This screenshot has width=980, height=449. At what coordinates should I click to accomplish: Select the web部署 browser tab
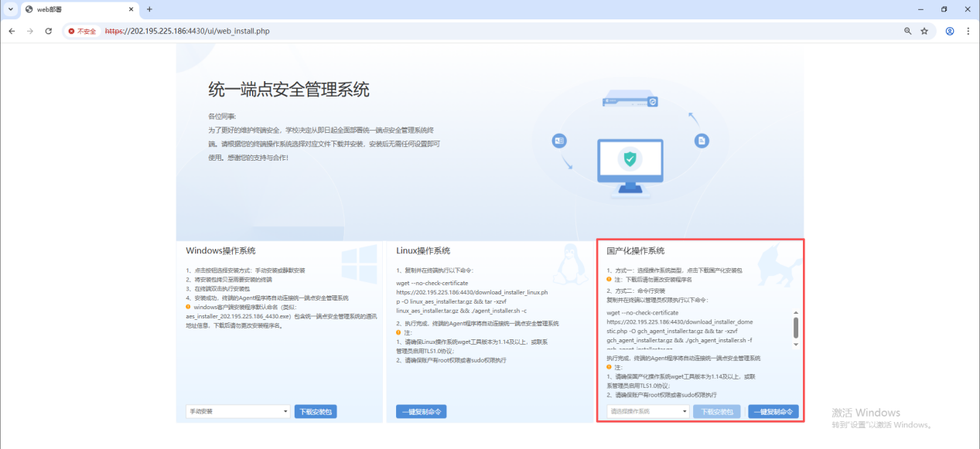73,9
